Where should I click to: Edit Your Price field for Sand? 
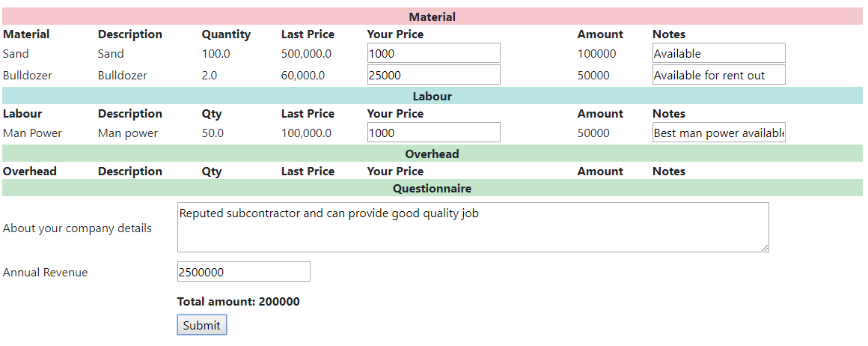tap(433, 53)
